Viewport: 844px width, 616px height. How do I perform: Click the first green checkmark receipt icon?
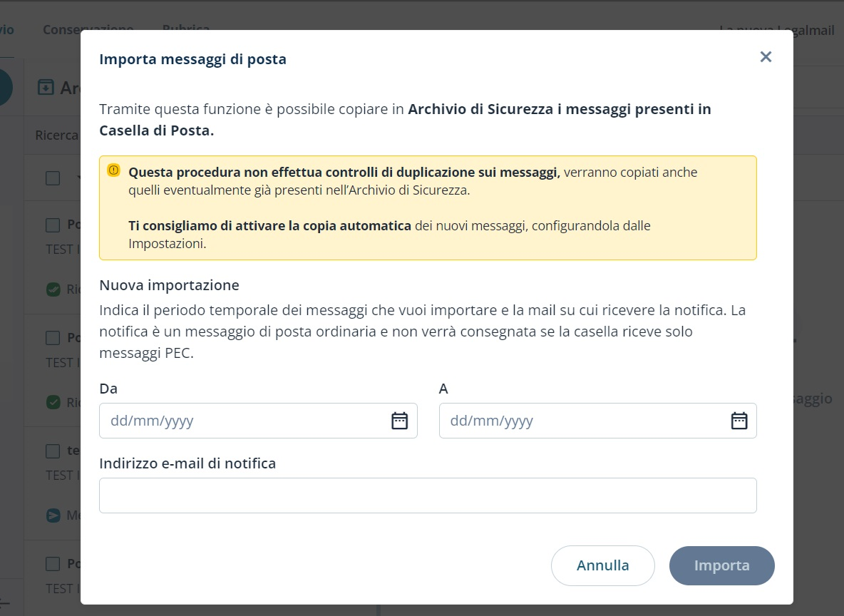[x=53, y=289]
